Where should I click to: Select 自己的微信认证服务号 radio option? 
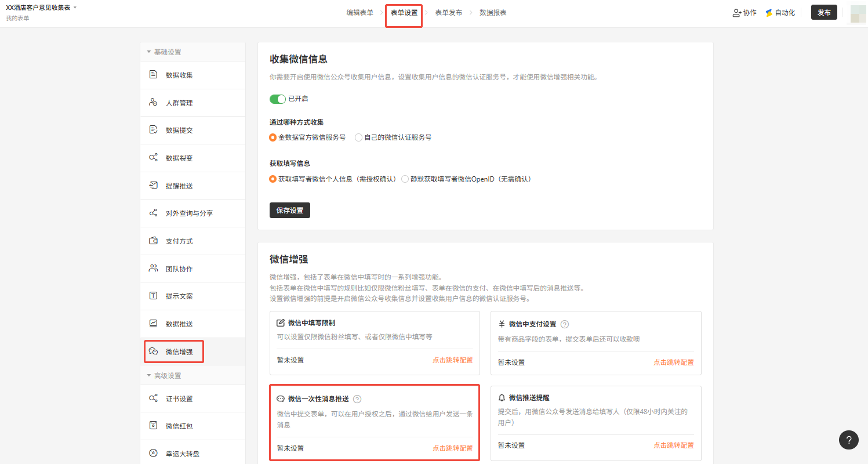point(359,138)
